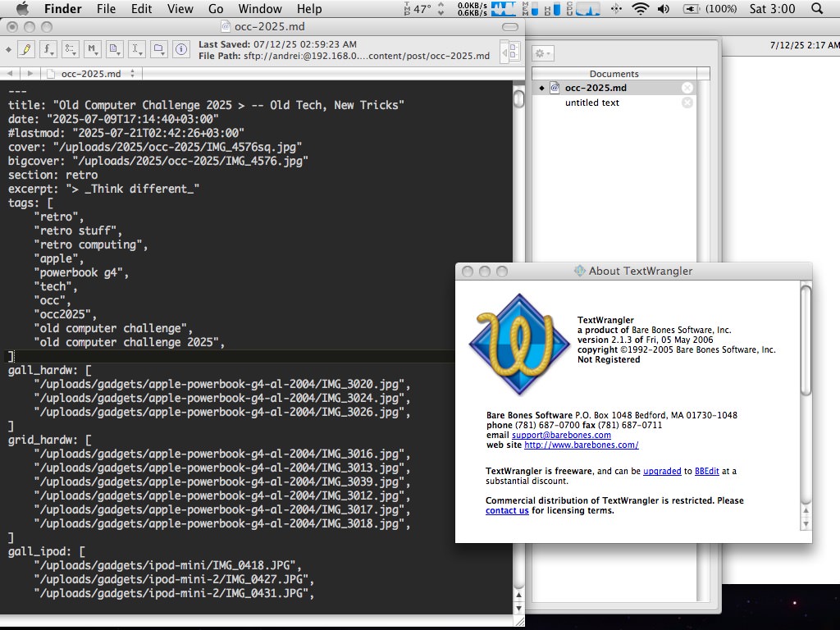Click the MEM usage menu bar indicator
The width and height of the screenshot is (840, 630).
pyautogui.click(x=532, y=8)
